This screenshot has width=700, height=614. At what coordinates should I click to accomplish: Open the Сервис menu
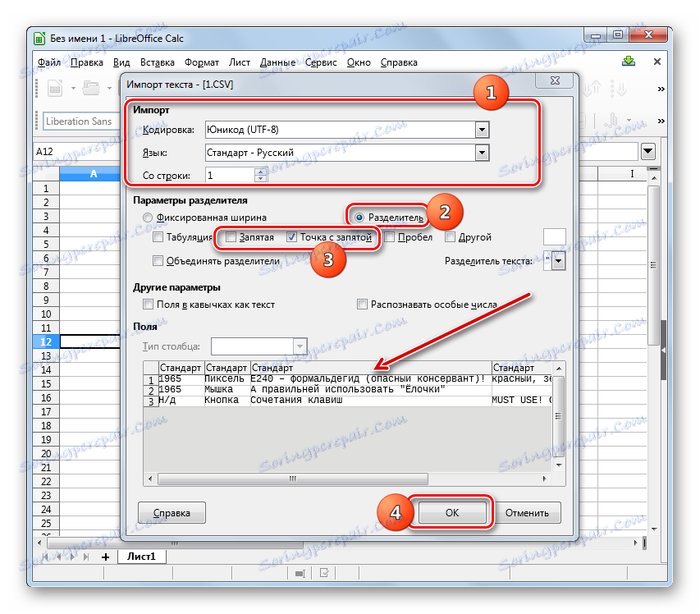pyautogui.click(x=321, y=62)
